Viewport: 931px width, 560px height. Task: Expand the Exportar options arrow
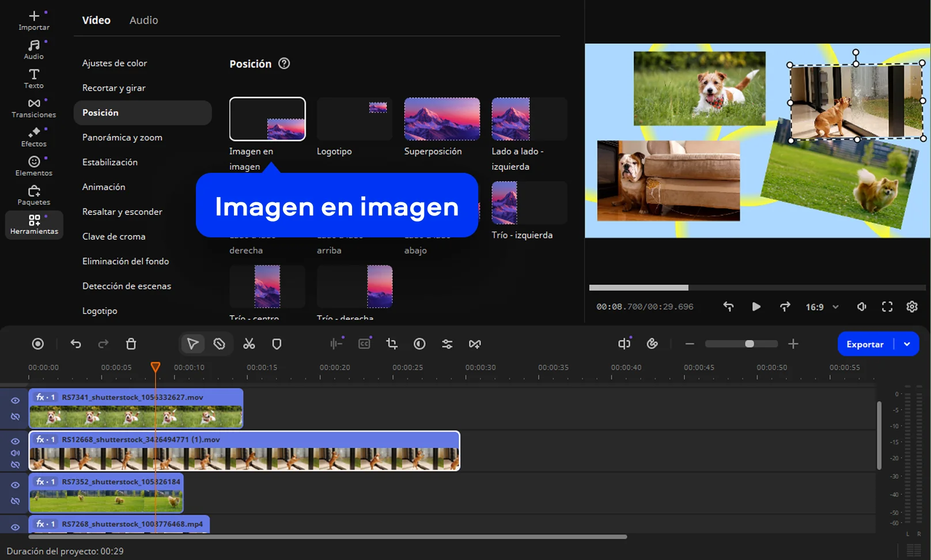[x=907, y=344]
